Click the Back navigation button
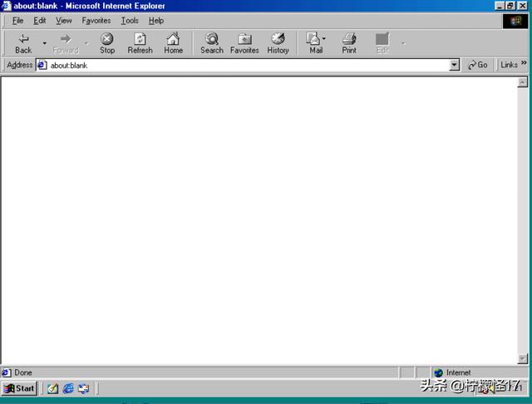This screenshot has width=532, height=404. pos(23,43)
